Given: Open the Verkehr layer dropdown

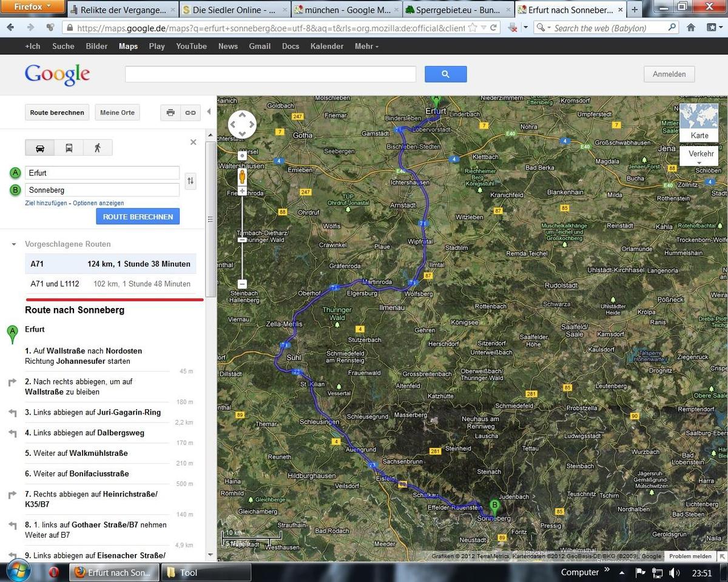Looking at the screenshot, I should (x=699, y=156).
